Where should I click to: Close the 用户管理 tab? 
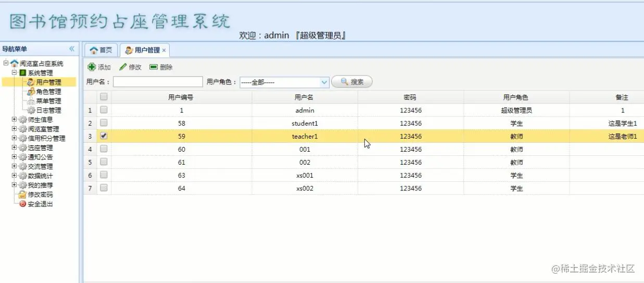coord(164,51)
